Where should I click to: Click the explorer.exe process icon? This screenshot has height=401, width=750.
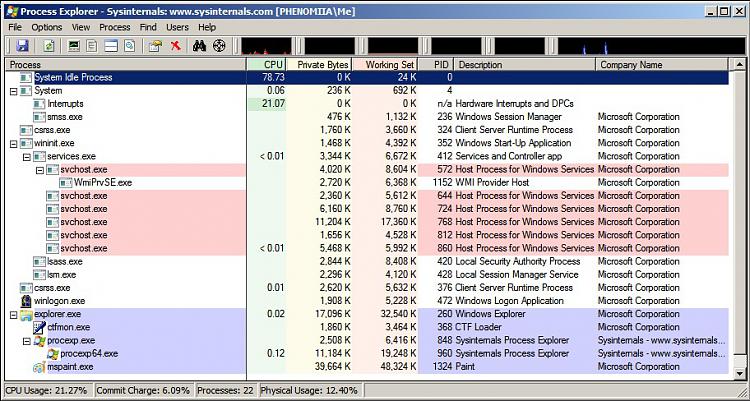click(26, 314)
